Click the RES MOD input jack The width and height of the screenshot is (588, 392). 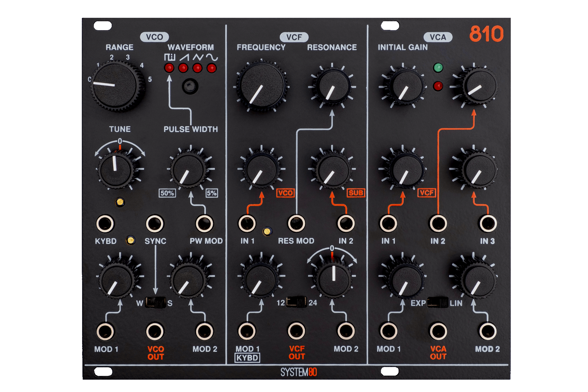click(x=296, y=223)
